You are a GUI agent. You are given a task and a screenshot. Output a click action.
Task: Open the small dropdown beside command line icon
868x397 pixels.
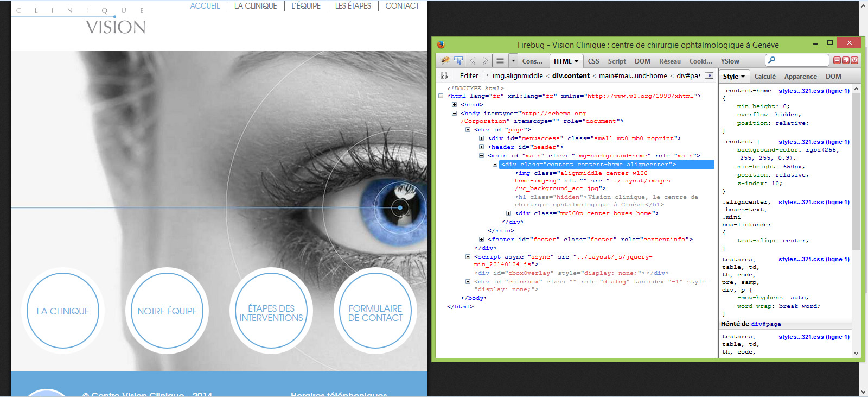[513, 61]
